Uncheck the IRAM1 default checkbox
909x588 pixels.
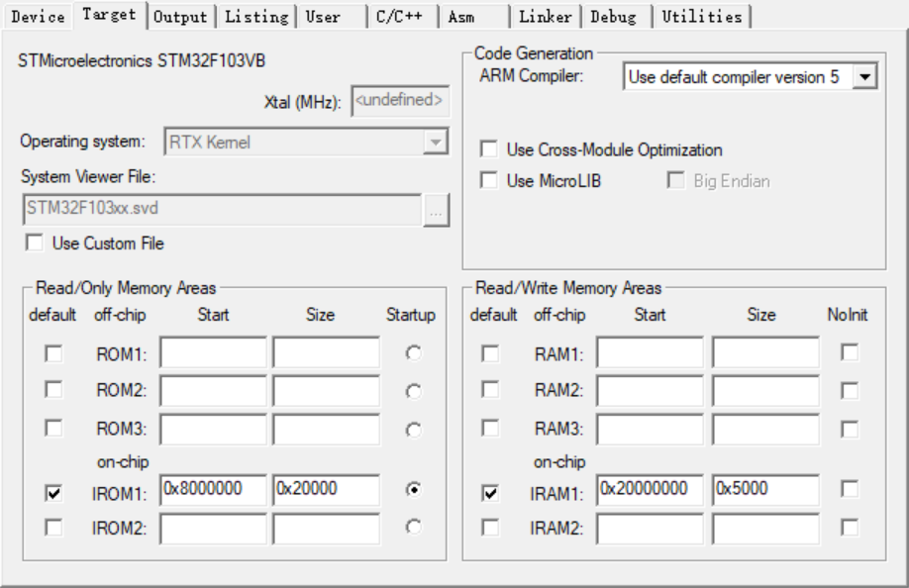pos(490,493)
